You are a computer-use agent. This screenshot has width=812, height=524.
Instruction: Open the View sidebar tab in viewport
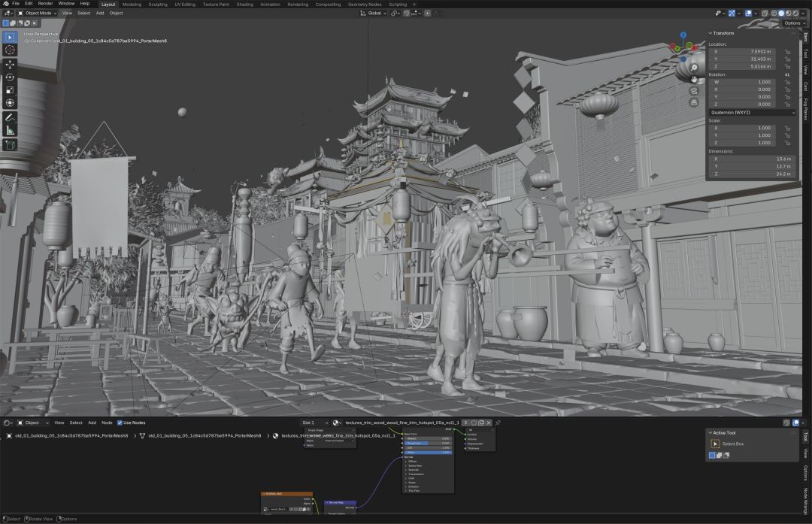[806, 70]
